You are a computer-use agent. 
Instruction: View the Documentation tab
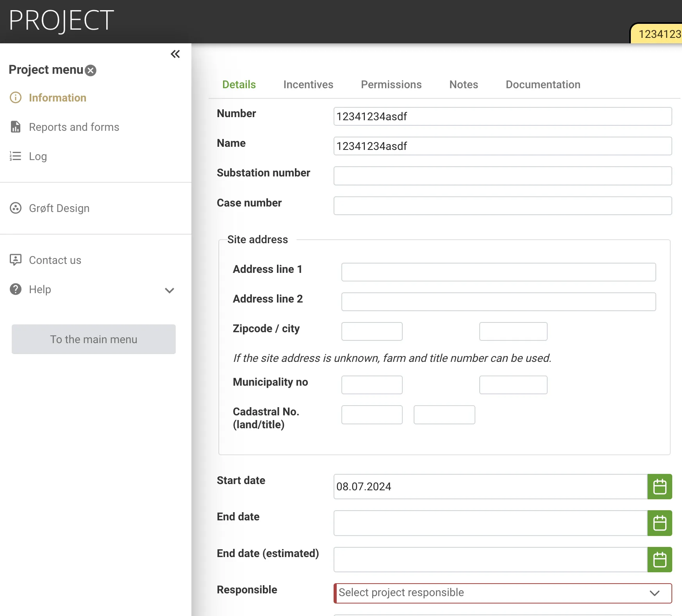543,84
